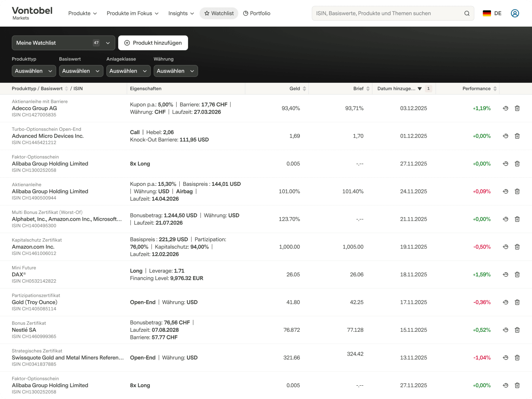This screenshot has width=532, height=399.
Task: Click the Eigenschaften column header
Action: coord(146,89)
